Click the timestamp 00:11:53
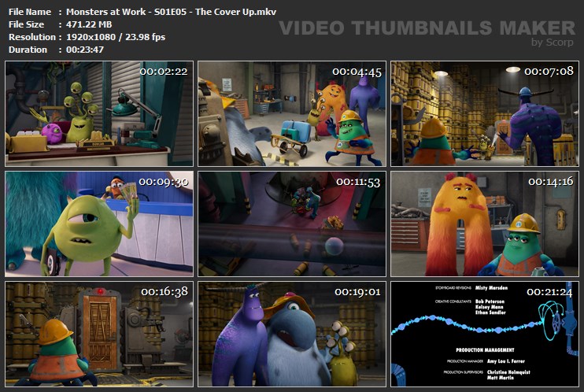Viewport: 584px width, 392px height. (358, 182)
